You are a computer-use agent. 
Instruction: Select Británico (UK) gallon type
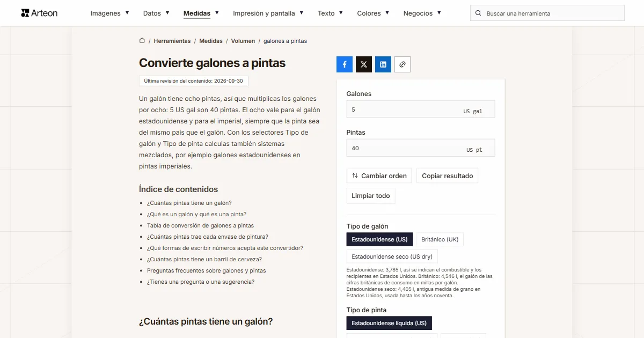click(x=440, y=239)
